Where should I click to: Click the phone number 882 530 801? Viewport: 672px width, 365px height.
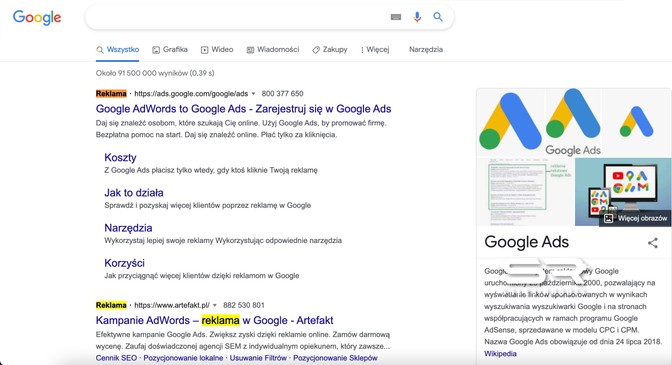point(244,305)
